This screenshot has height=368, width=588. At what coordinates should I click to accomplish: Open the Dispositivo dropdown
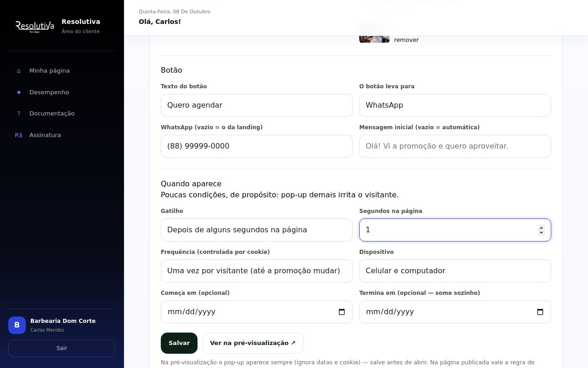click(x=455, y=271)
